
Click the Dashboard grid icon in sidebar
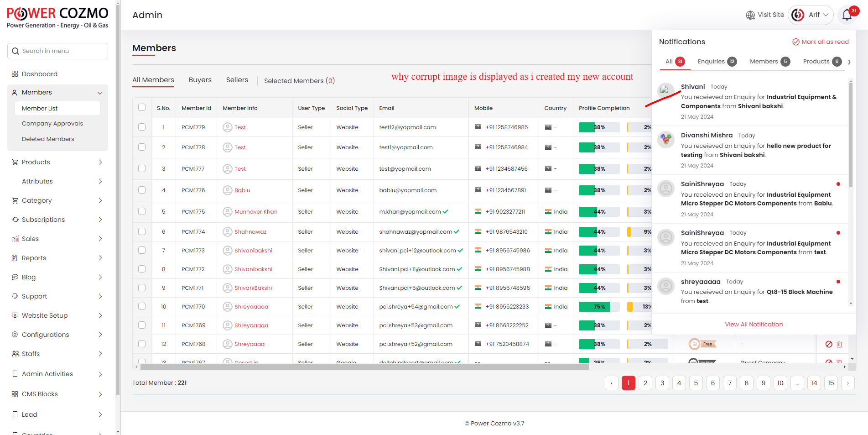pyautogui.click(x=15, y=74)
